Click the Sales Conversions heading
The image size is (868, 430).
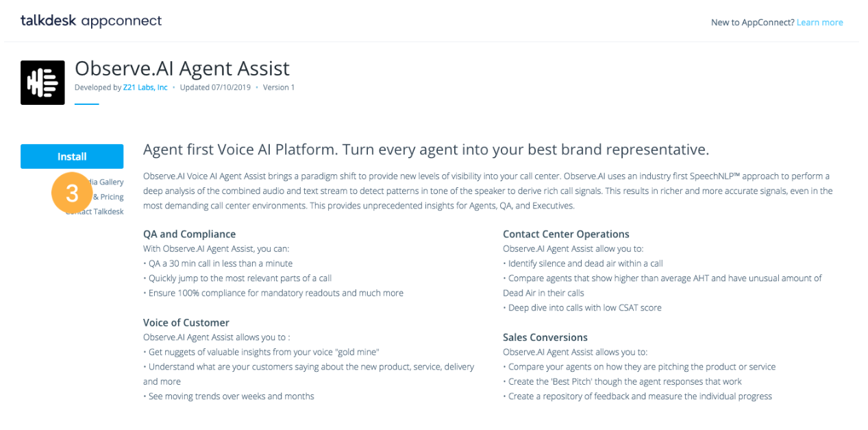tap(545, 337)
